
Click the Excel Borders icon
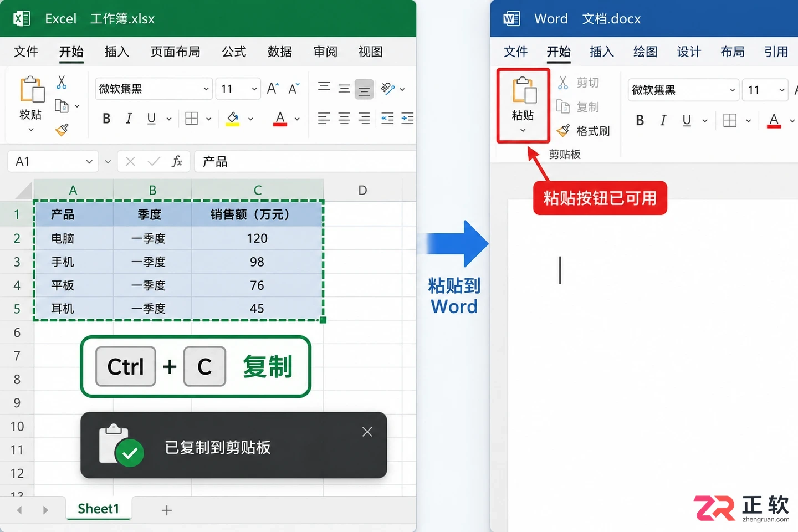pos(192,119)
